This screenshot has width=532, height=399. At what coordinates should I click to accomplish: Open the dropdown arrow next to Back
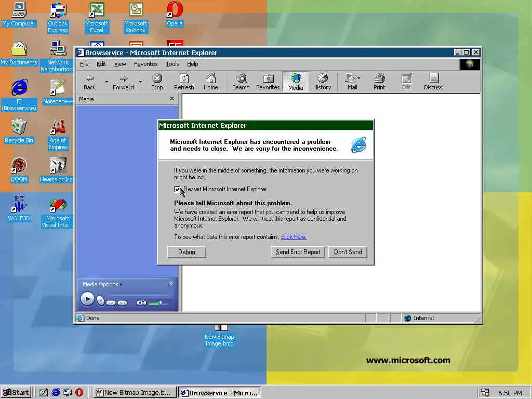(x=107, y=82)
